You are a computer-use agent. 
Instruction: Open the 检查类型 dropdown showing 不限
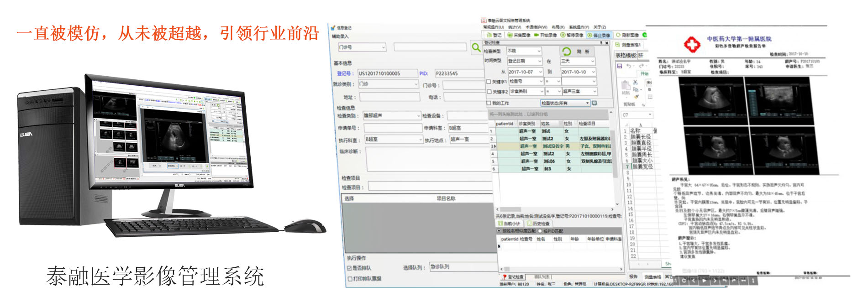pos(524,51)
